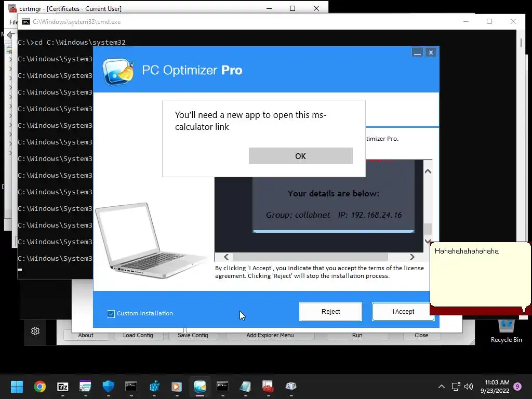Click the up arrow of license text scrollbar
Image resolution: width=532 pixels, height=399 pixels.
click(x=428, y=171)
